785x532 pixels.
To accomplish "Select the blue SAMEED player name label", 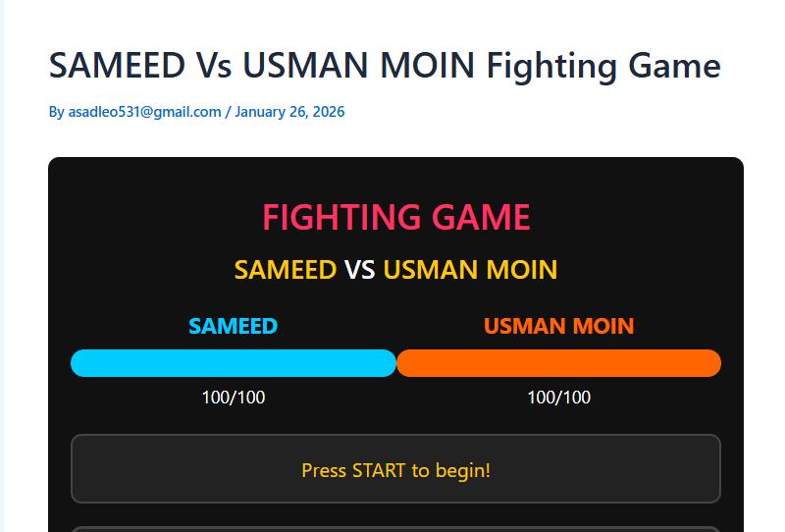I will click(x=233, y=326).
